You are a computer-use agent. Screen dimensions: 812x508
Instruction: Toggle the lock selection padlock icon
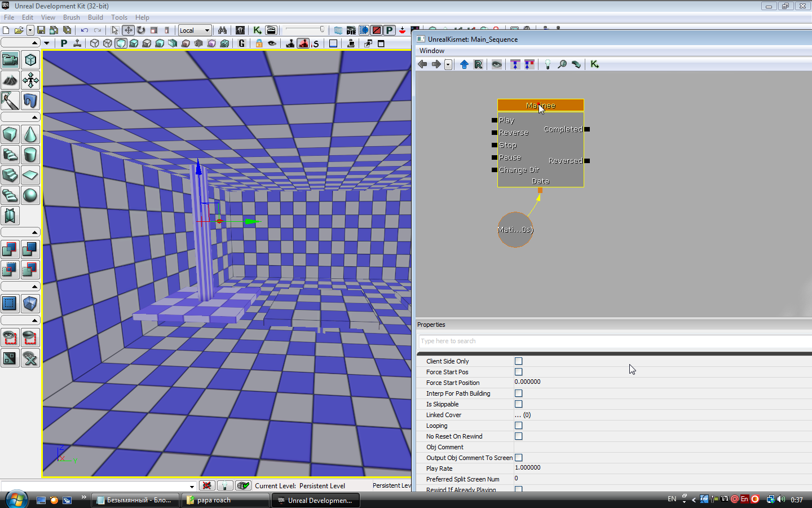(x=259, y=43)
